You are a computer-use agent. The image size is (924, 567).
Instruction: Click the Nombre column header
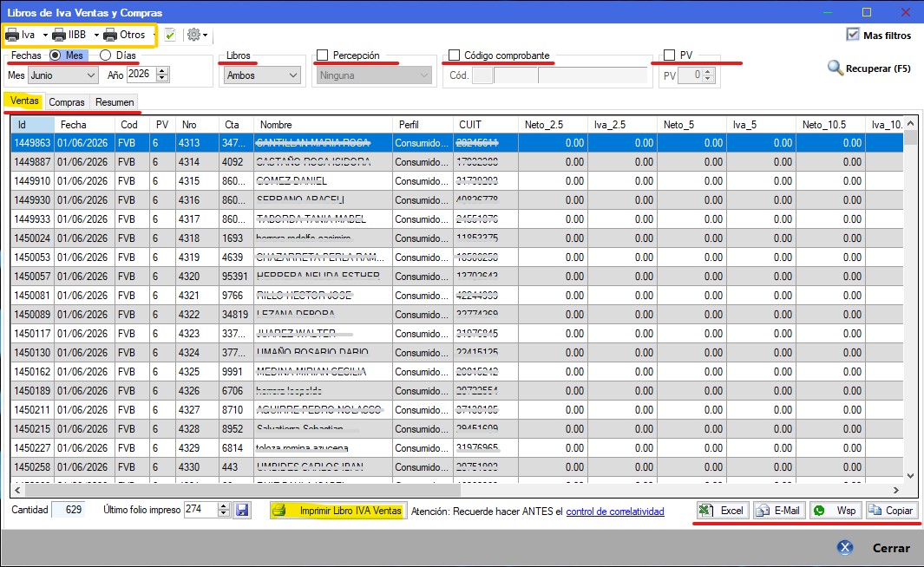coord(323,125)
